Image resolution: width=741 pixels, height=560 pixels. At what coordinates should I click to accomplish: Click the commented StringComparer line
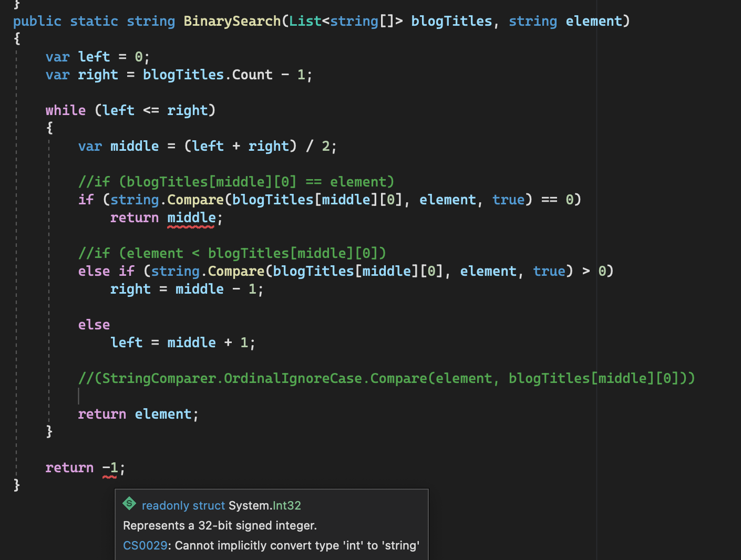(x=386, y=378)
